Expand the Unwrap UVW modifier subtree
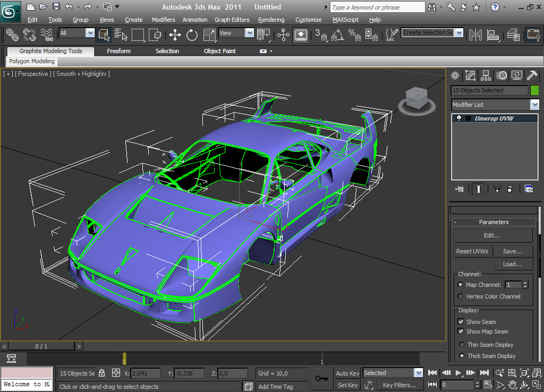This screenshot has height=392, width=544. [x=468, y=118]
